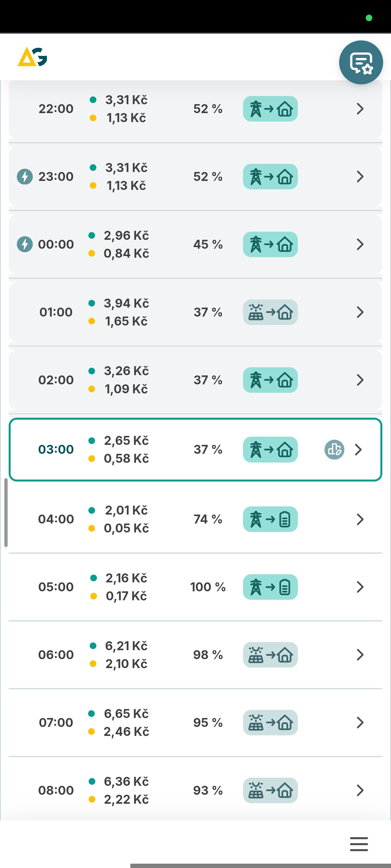The width and height of the screenshot is (391, 868).
Task: Tap the AG logo in header
Action: pos(32,57)
